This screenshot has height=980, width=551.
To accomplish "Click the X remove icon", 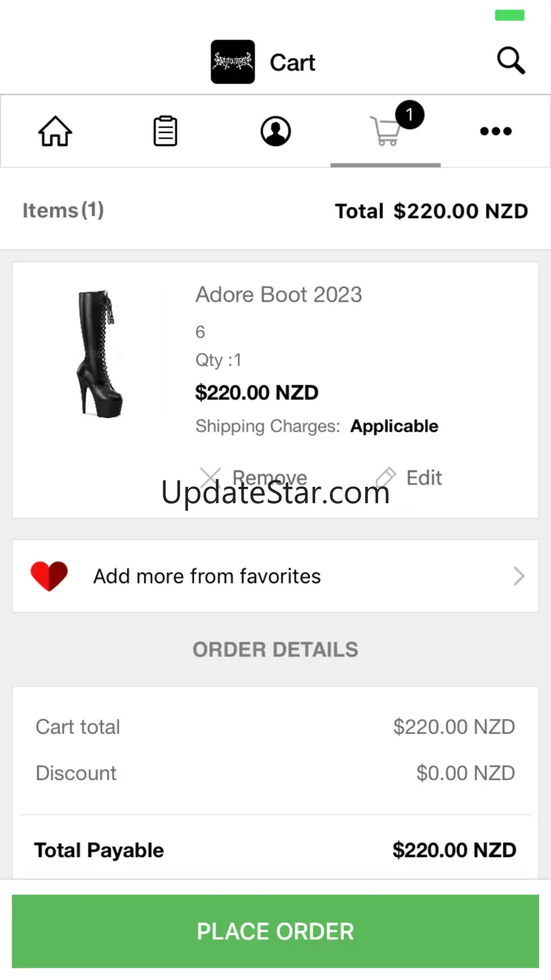I will (210, 478).
